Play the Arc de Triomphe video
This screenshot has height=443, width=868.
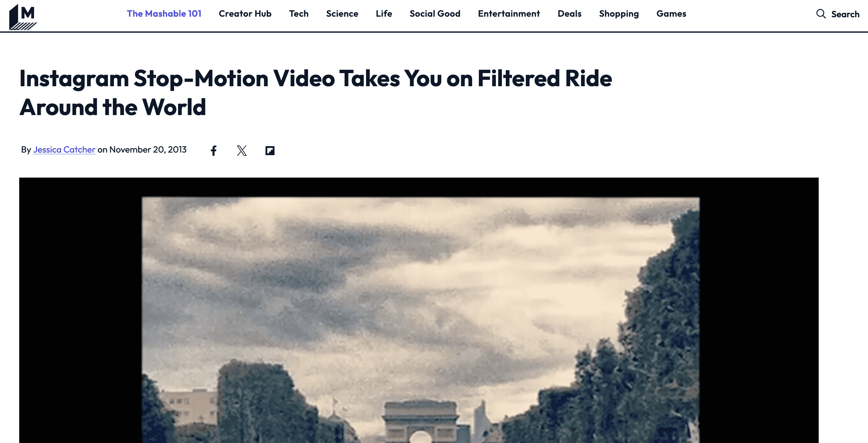pyautogui.click(x=419, y=310)
